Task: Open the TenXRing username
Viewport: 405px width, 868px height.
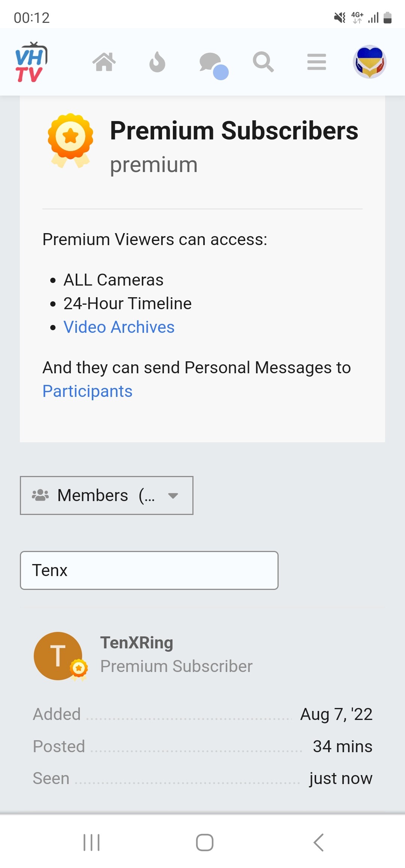Action: click(137, 642)
